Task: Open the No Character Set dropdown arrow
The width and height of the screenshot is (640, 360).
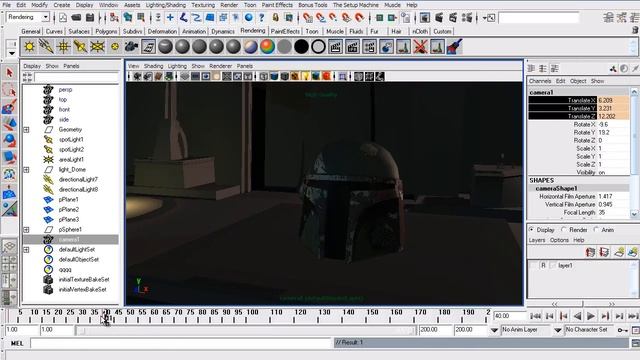Action: [558, 330]
